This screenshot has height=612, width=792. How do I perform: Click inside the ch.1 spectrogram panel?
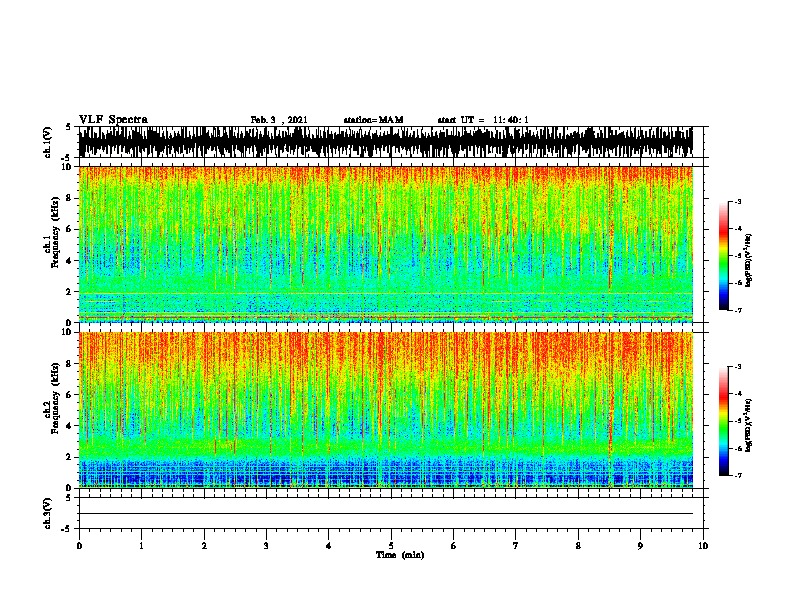[x=386, y=244]
